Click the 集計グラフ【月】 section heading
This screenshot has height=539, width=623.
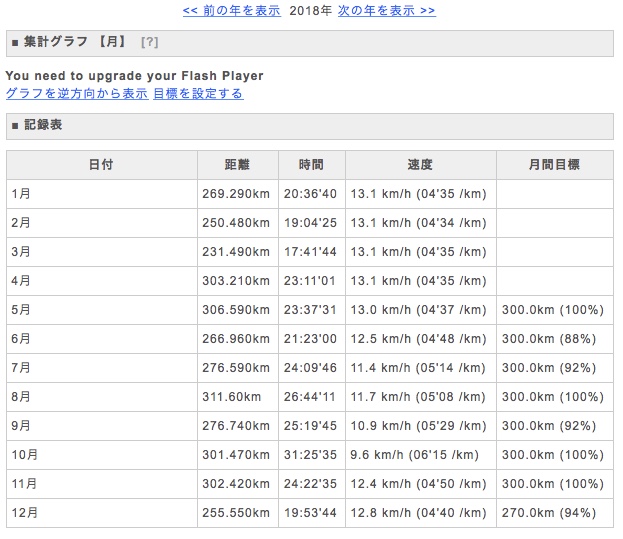click(x=75, y=42)
